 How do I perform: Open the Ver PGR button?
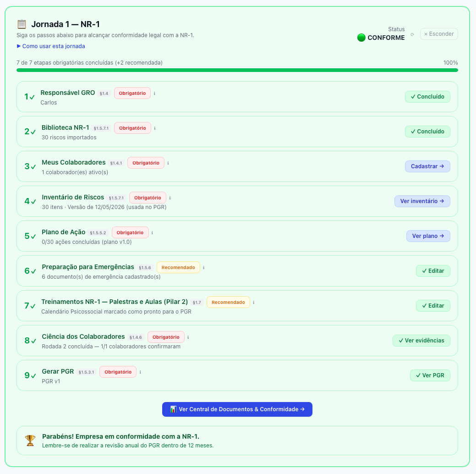(430, 375)
